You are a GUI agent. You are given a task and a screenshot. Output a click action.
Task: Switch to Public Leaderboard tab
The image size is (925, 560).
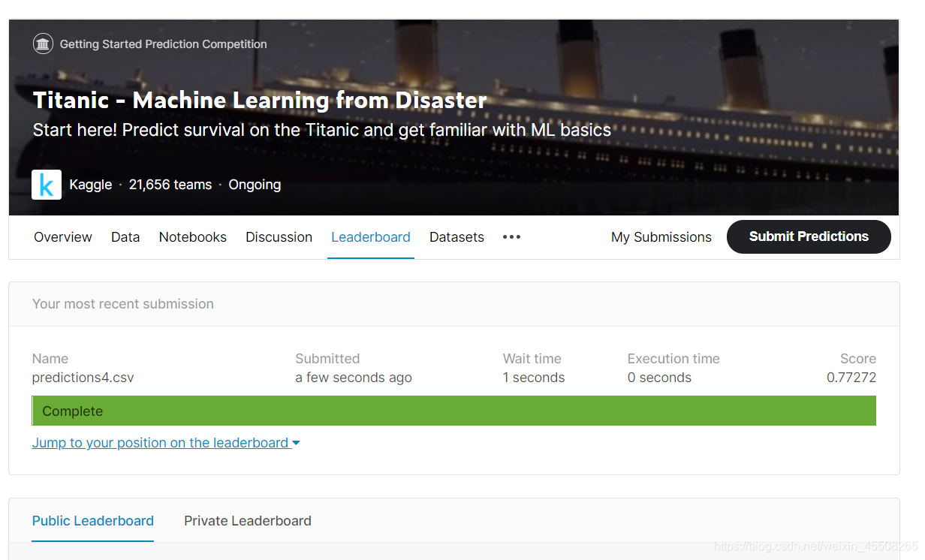pyautogui.click(x=93, y=521)
